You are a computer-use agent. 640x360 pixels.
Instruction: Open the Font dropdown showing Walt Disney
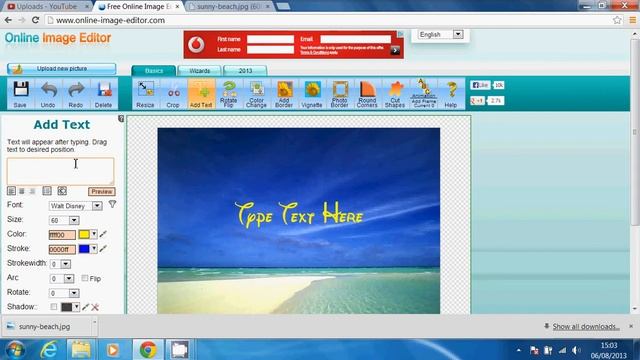coord(76,206)
